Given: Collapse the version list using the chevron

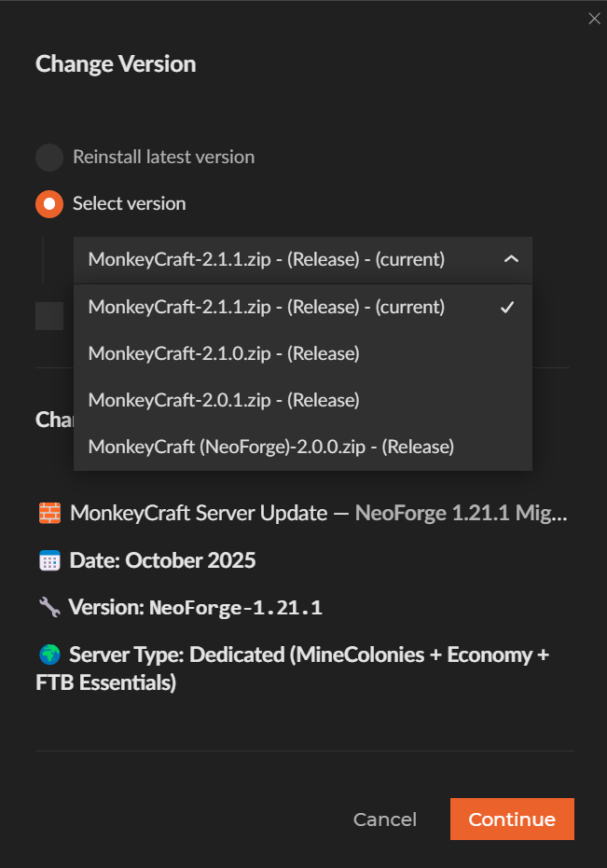Looking at the screenshot, I should pyautogui.click(x=511, y=260).
